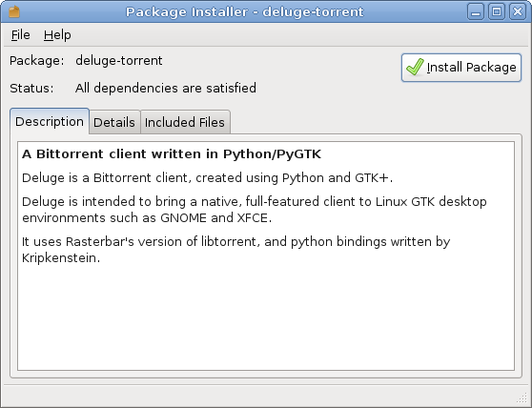Image resolution: width=532 pixels, height=408 pixels.
Task: Click the window title bar text
Action: coord(245,11)
